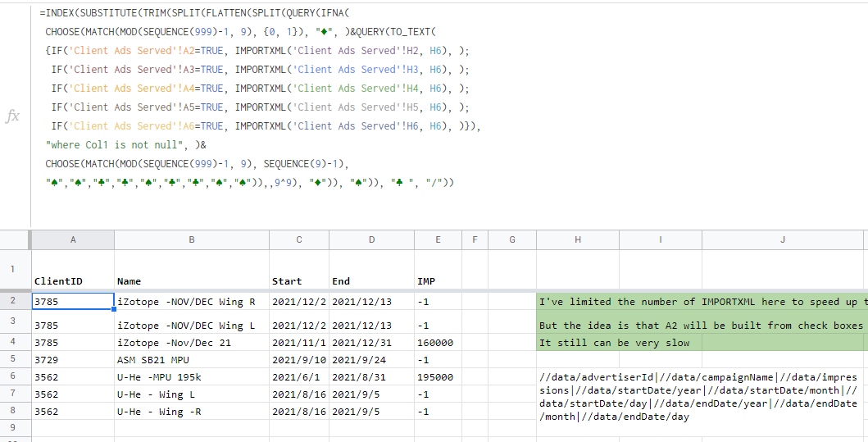Click end date 2021/12/31
The width and height of the screenshot is (868, 442).
pos(371,342)
